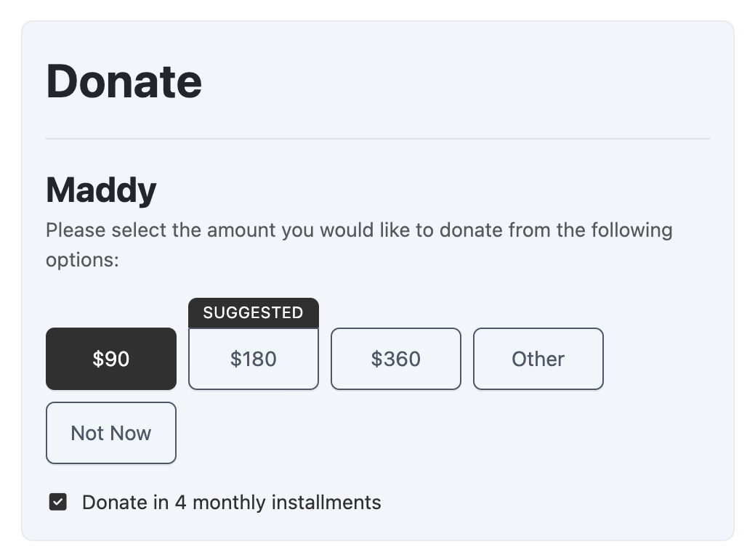
Task: Select the $90 donation amount
Action: pos(111,359)
